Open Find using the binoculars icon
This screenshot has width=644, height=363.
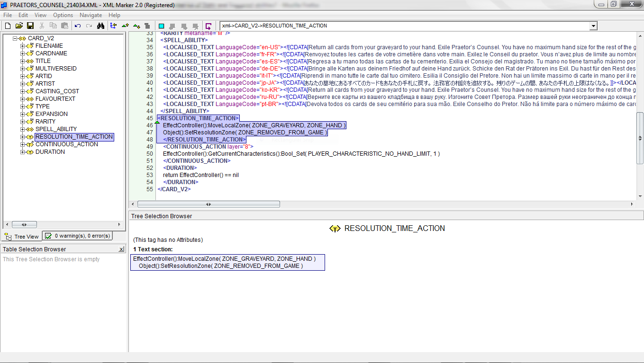[x=100, y=26]
